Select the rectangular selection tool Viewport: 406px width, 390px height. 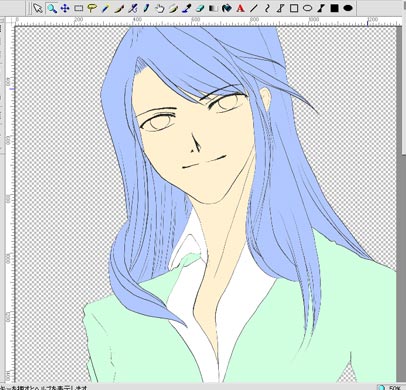[x=79, y=8]
